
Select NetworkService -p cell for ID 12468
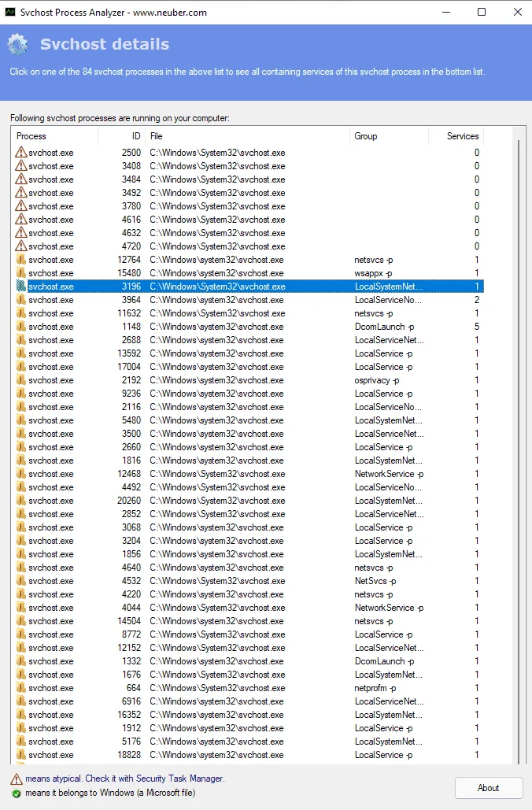(389, 474)
